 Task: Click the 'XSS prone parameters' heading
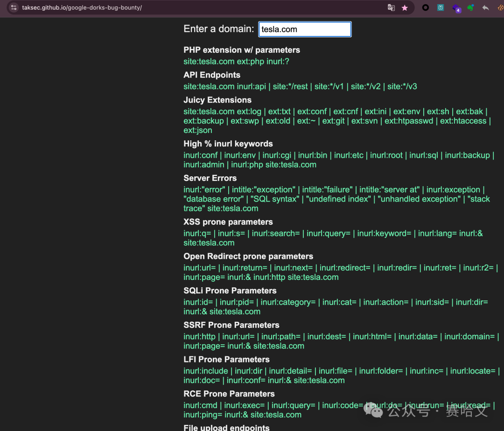pyautogui.click(x=228, y=222)
